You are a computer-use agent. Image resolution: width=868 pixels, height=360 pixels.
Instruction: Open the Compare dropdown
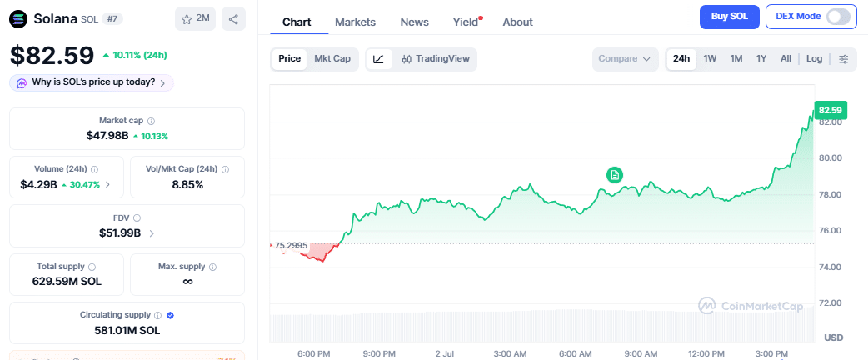625,58
